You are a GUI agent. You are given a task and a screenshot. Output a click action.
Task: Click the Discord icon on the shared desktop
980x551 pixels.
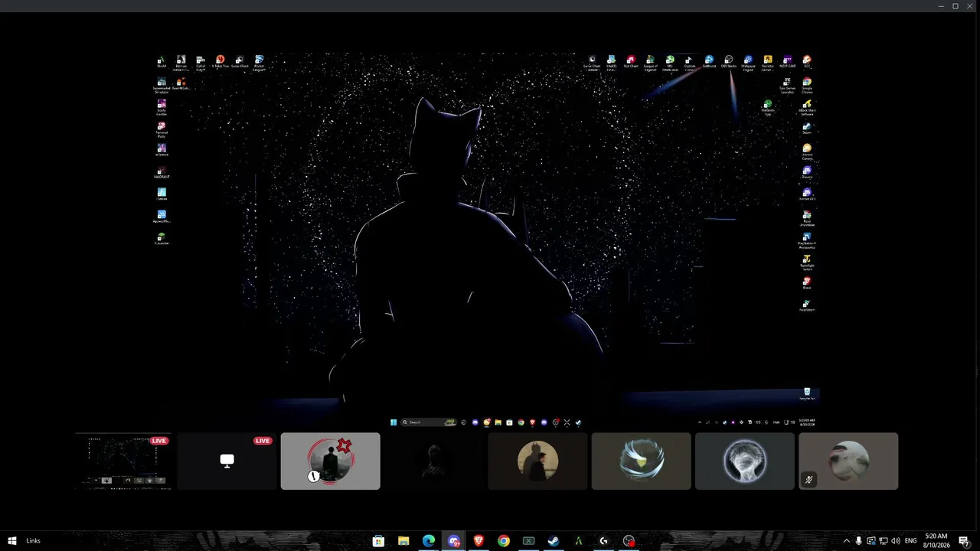[807, 172]
